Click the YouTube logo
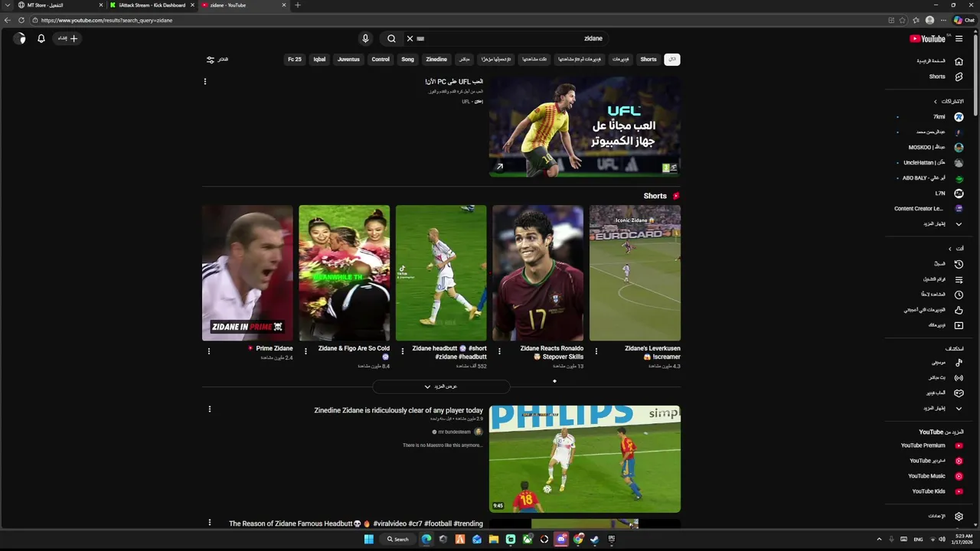This screenshot has width=980, height=551. (927, 38)
